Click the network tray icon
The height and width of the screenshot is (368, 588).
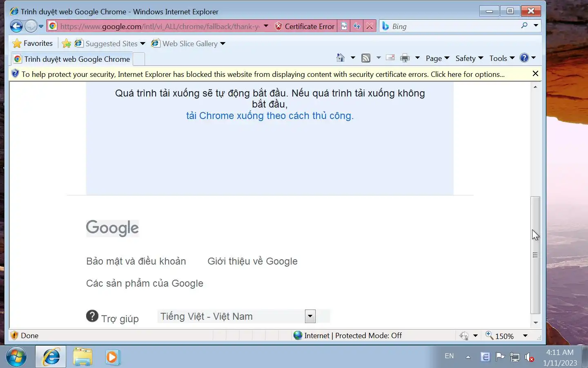[x=515, y=357]
